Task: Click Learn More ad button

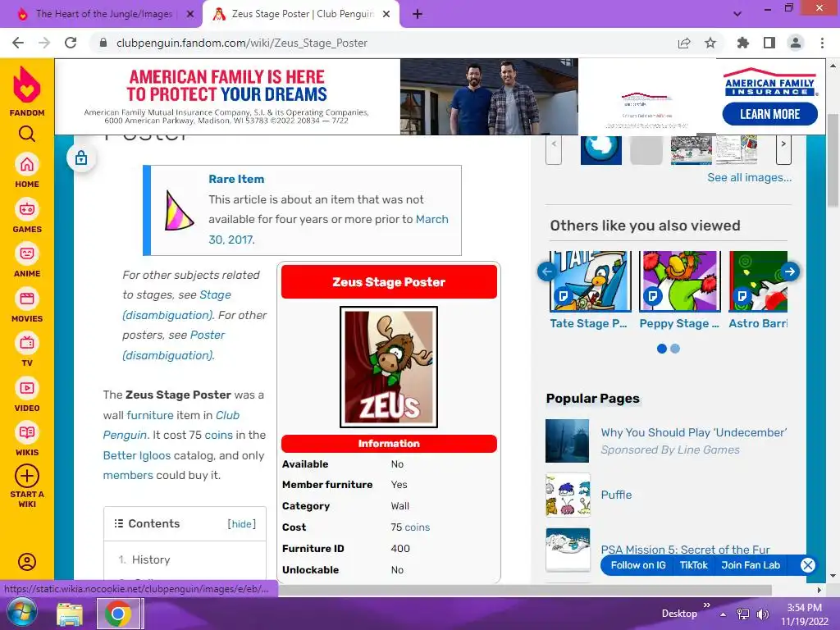Action: (769, 114)
